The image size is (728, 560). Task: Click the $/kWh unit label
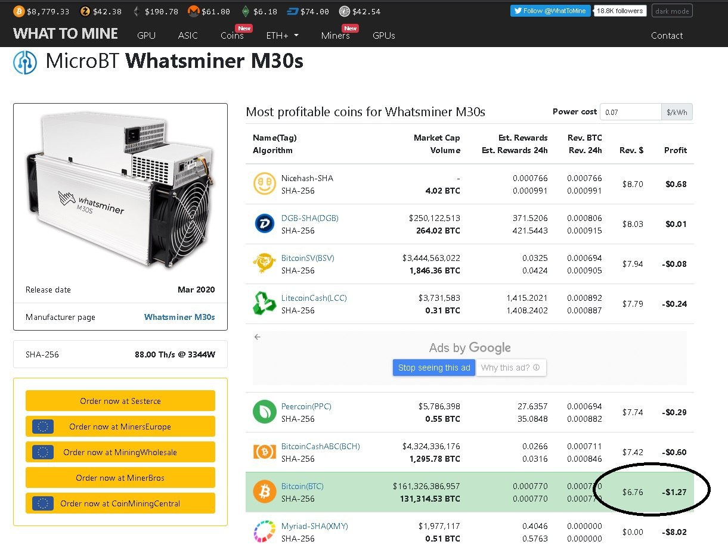[677, 112]
